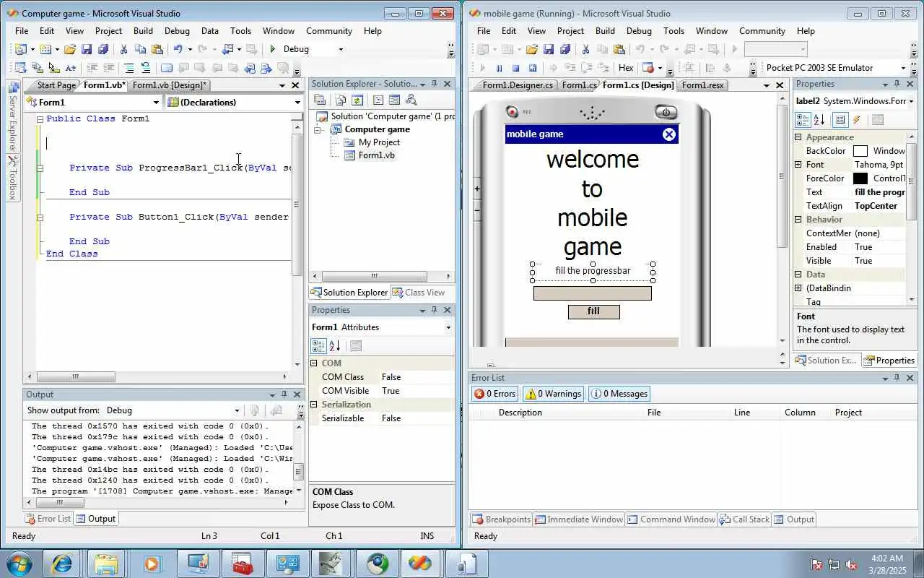
Task: Click emulator power button on Pocket PC
Action: tap(666, 112)
